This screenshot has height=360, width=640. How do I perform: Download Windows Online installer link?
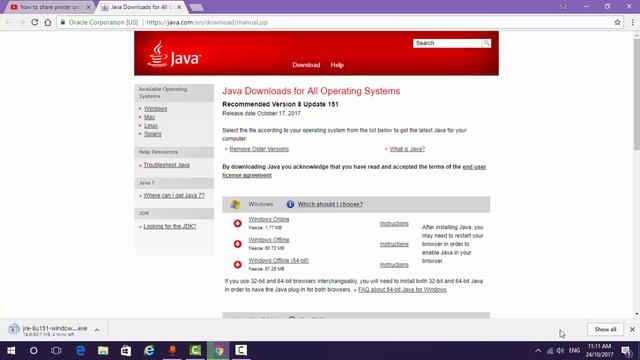[x=269, y=219]
